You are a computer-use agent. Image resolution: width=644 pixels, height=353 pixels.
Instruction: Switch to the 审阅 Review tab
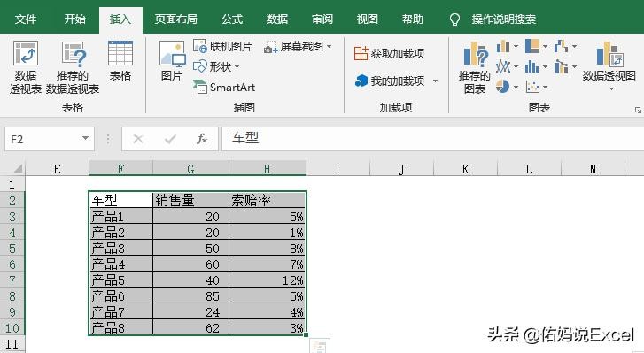coord(322,19)
